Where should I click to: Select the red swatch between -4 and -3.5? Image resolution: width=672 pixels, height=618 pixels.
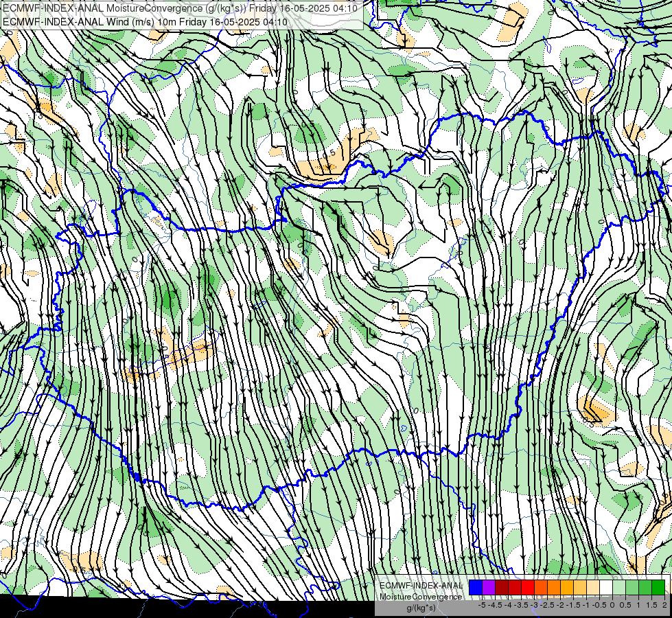[515, 588]
